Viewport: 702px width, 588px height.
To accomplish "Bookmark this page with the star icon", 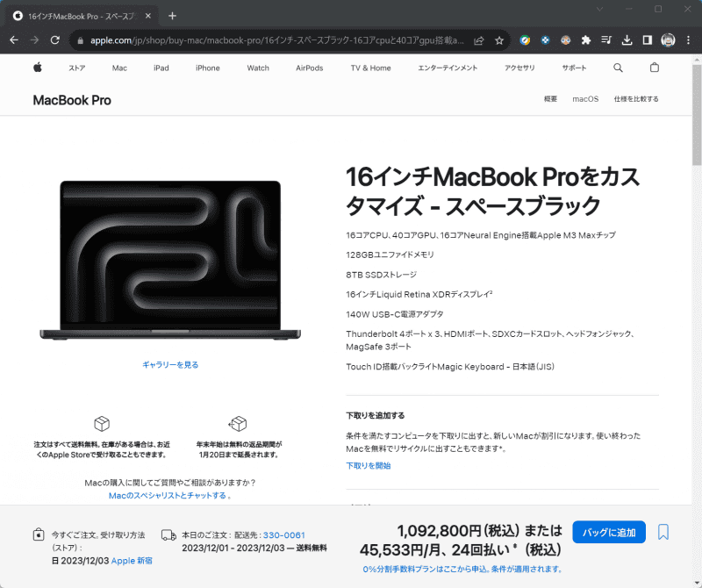I will click(x=500, y=40).
